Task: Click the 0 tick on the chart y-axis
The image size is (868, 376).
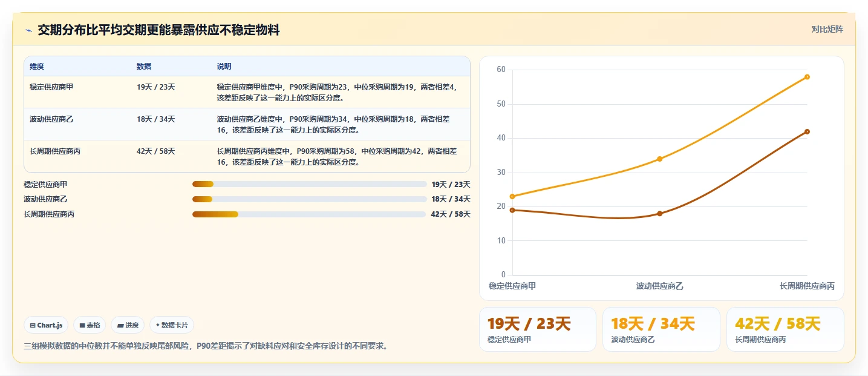Action: [x=503, y=275]
